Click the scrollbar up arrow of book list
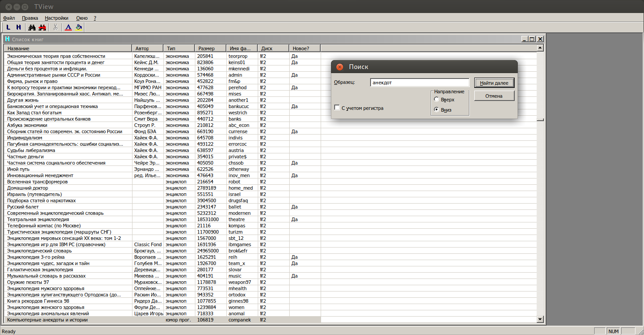 pos(540,48)
